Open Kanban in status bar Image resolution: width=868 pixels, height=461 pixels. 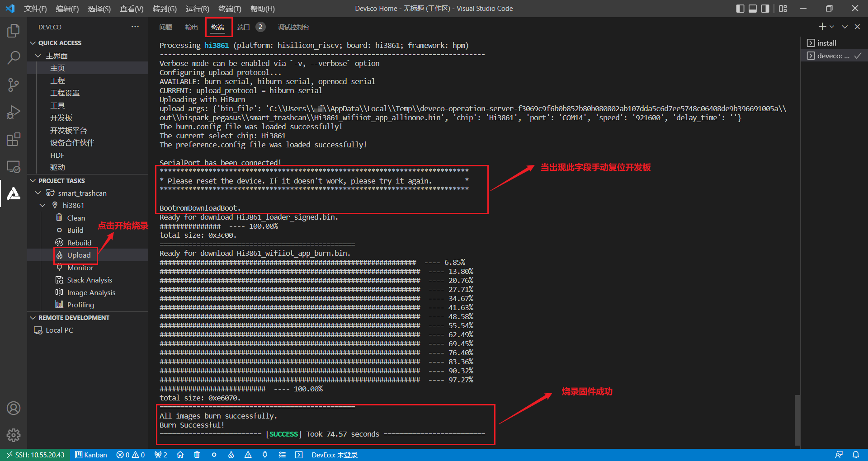coord(91,455)
